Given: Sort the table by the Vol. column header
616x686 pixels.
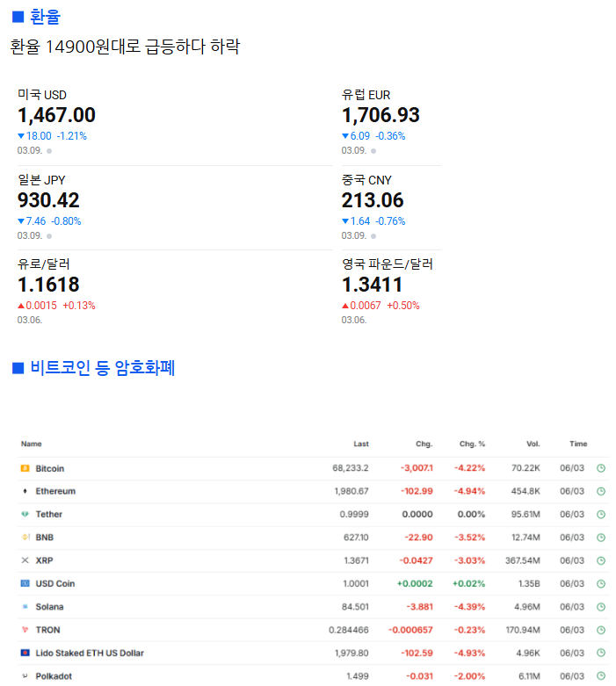Looking at the screenshot, I should (533, 444).
